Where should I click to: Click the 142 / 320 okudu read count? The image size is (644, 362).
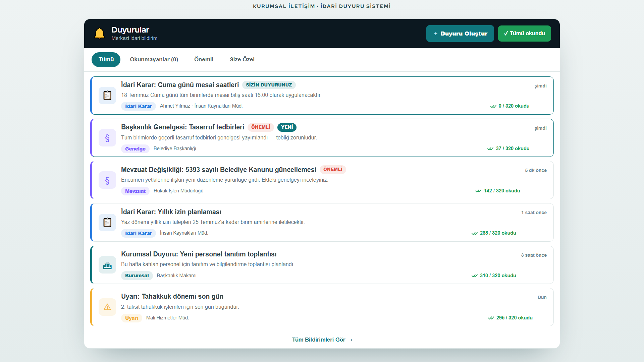pyautogui.click(x=502, y=191)
